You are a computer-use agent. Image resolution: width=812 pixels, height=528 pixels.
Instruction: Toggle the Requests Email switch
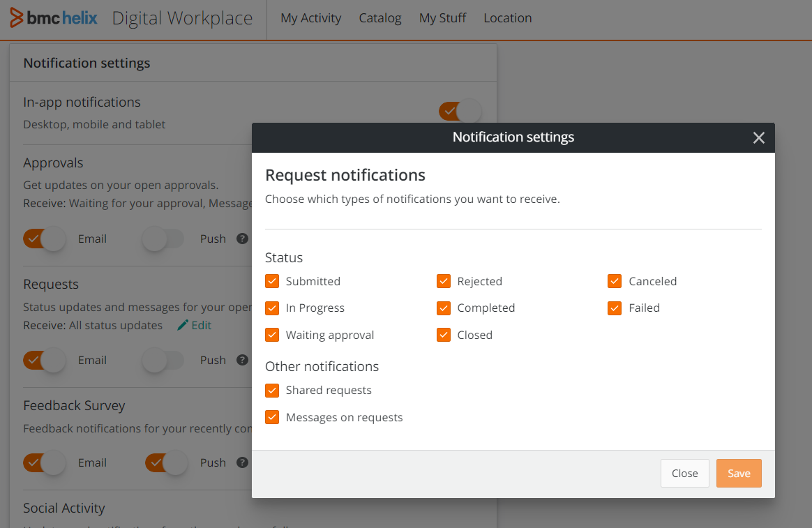coord(45,361)
